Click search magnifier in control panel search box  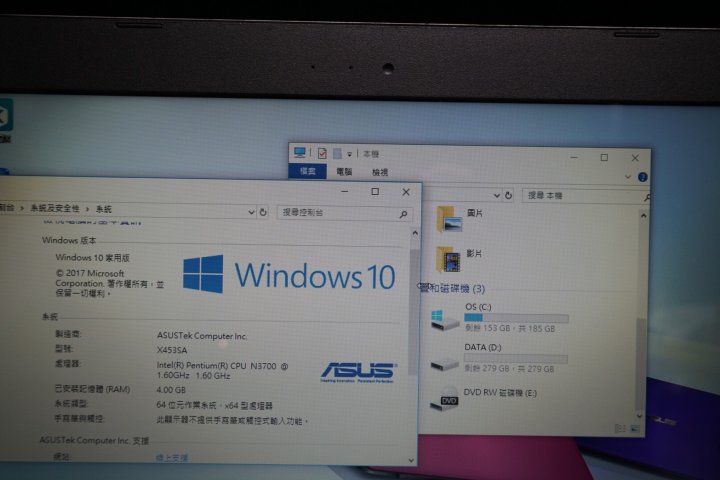click(403, 214)
